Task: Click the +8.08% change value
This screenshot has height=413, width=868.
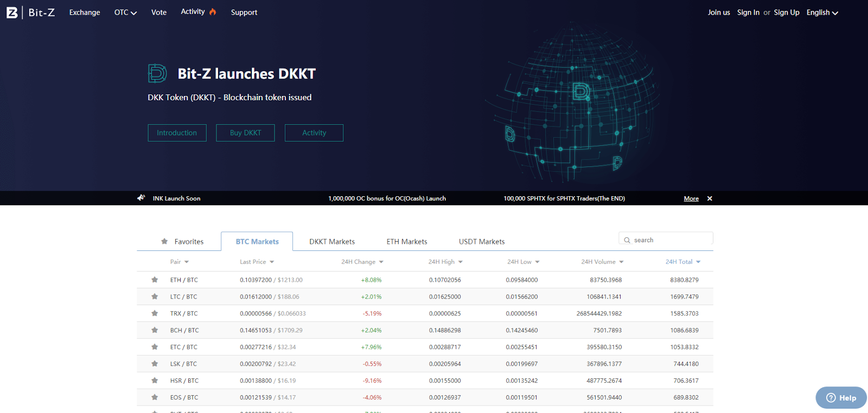Action: (x=371, y=280)
